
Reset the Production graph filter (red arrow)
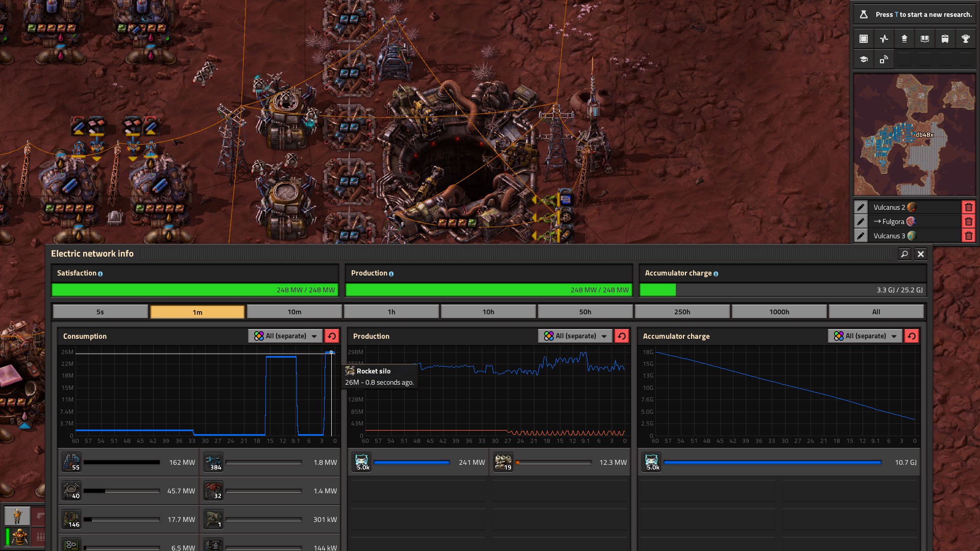[622, 336]
